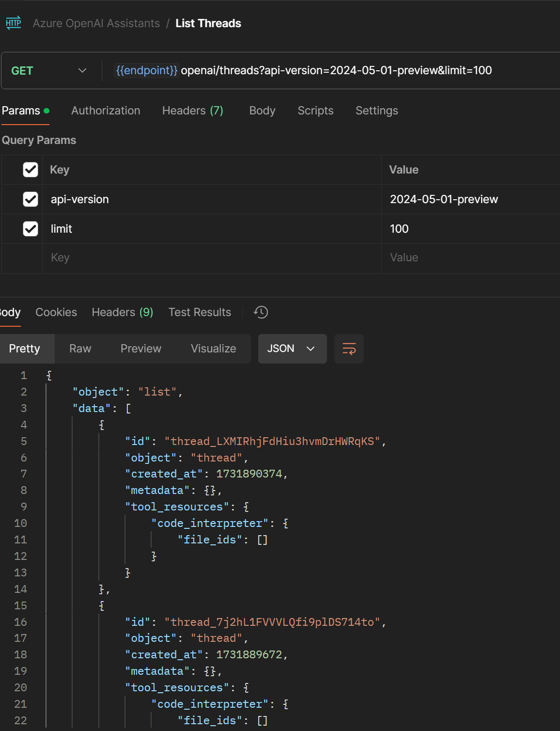Viewport: 560px width, 731px height.
Task: Open the Scripts tab
Action: (x=315, y=111)
